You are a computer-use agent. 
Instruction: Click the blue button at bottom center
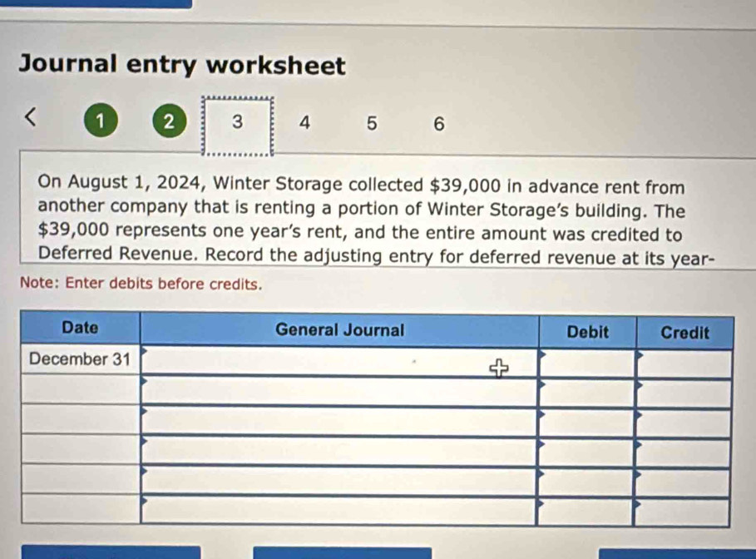342,552
